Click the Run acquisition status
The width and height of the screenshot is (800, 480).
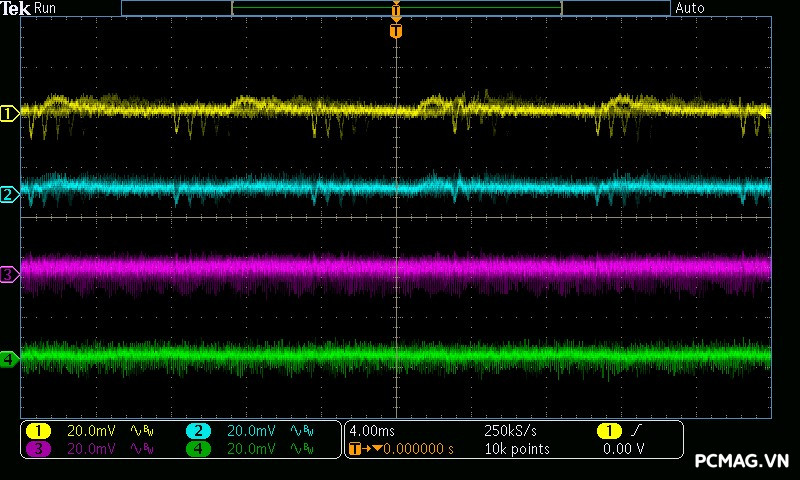46,8
